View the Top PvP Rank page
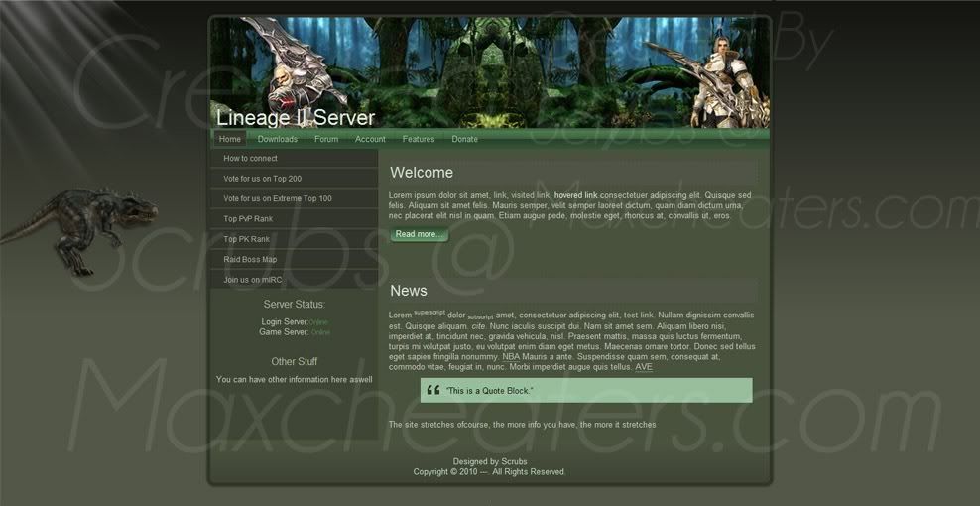This screenshot has height=506, width=980. [248, 219]
